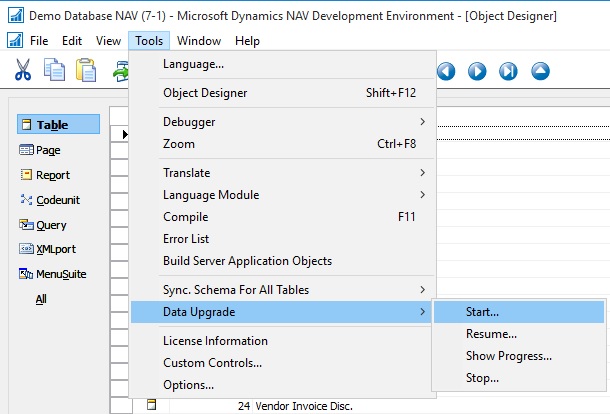This screenshot has width=610, height=414.
Task: Click the Previous record arrow icon
Action: [446, 71]
